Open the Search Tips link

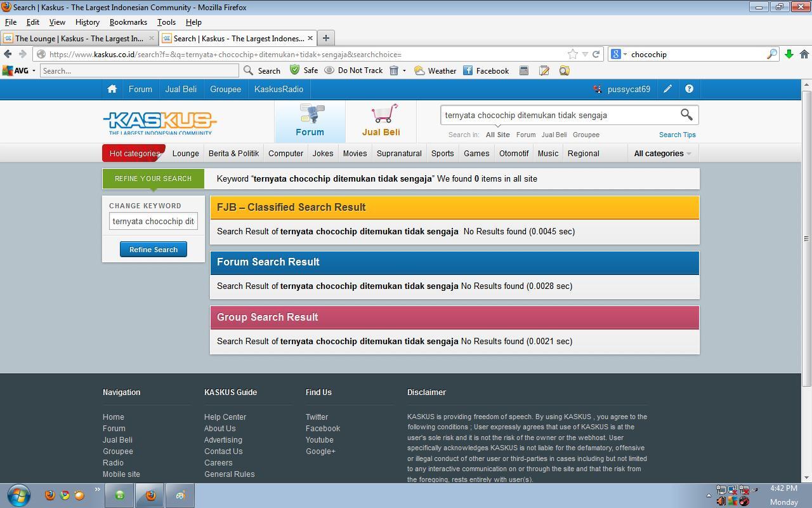678,135
